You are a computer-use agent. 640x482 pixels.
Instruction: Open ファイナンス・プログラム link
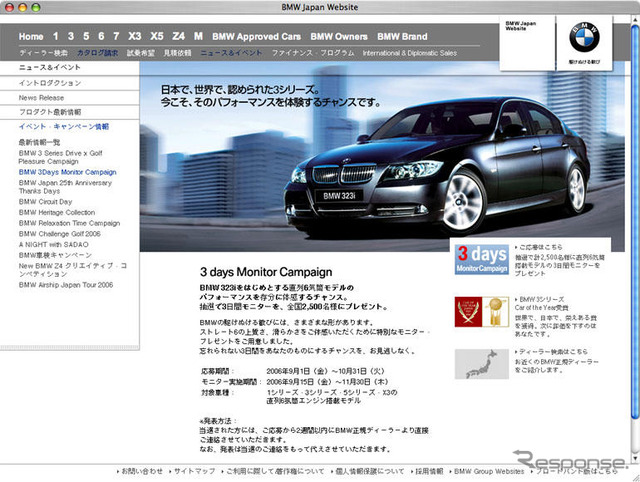(x=313, y=53)
